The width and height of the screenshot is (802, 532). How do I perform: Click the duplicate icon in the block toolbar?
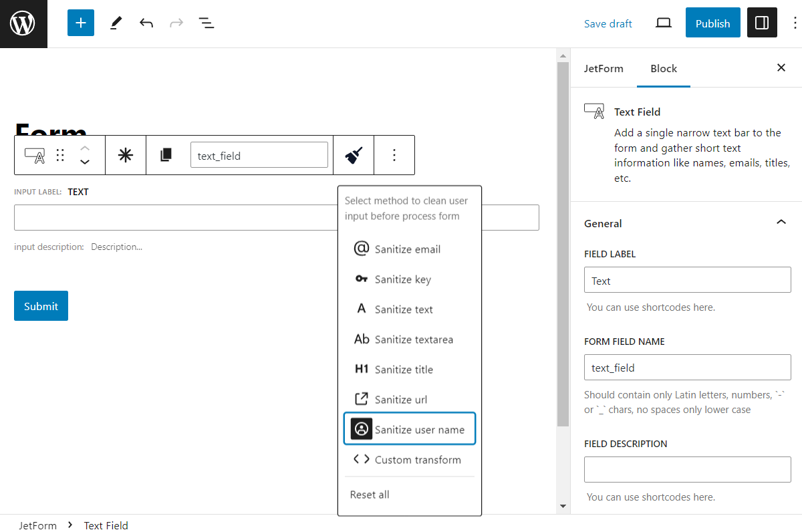166,154
